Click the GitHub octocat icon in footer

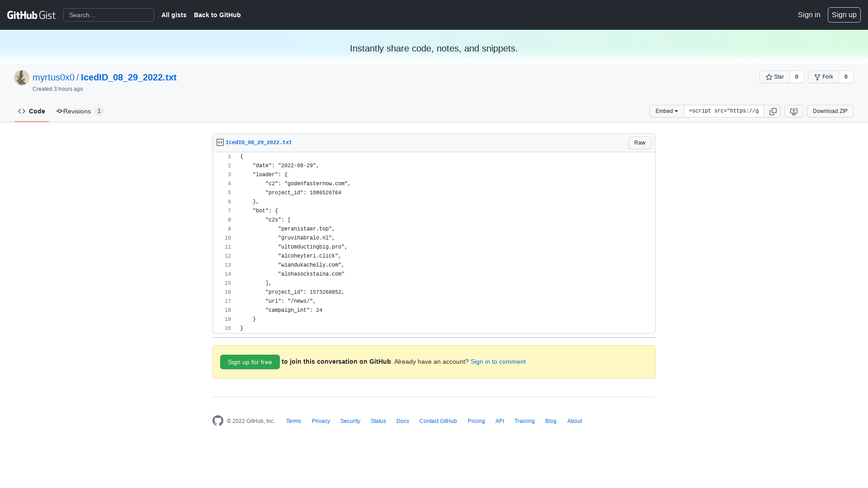point(217,421)
